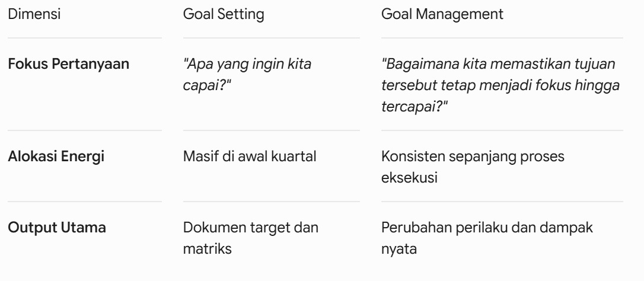Click the Output Utama row label
This screenshot has height=281, width=644.
click(x=57, y=228)
